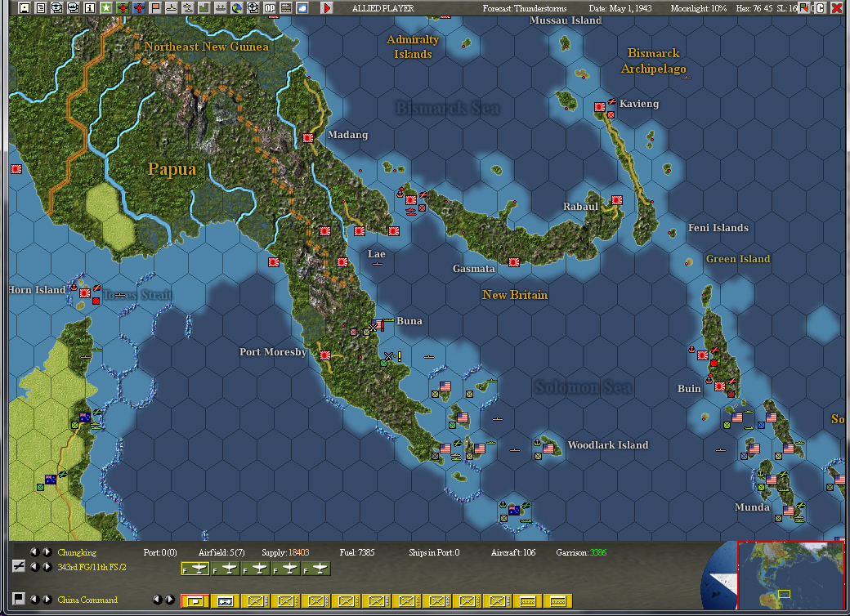The width and height of the screenshot is (850, 616).
Task: Click the 'Port: 0(0)' readout
Action: [x=160, y=552]
